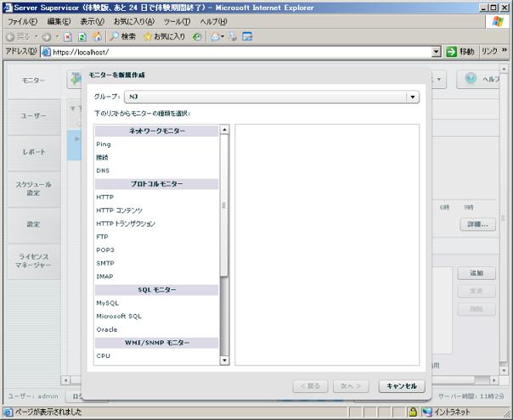513x420 pixels.
Task: Open the address bar dropdown arrow
Action: [436, 52]
